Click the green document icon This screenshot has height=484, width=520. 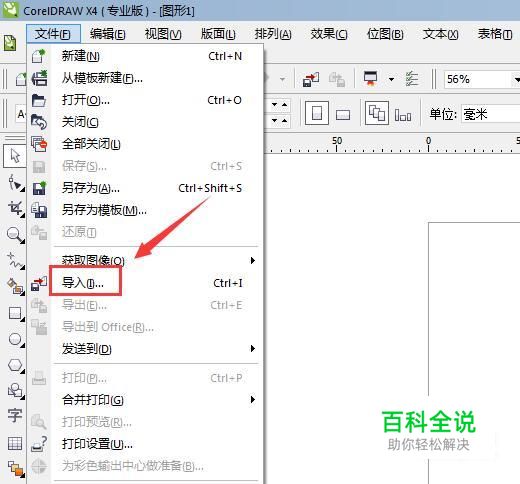[10, 43]
